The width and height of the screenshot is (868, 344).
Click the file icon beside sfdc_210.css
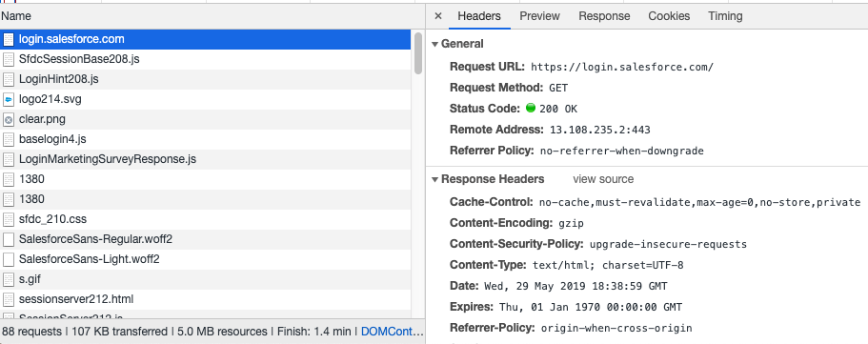click(9, 219)
